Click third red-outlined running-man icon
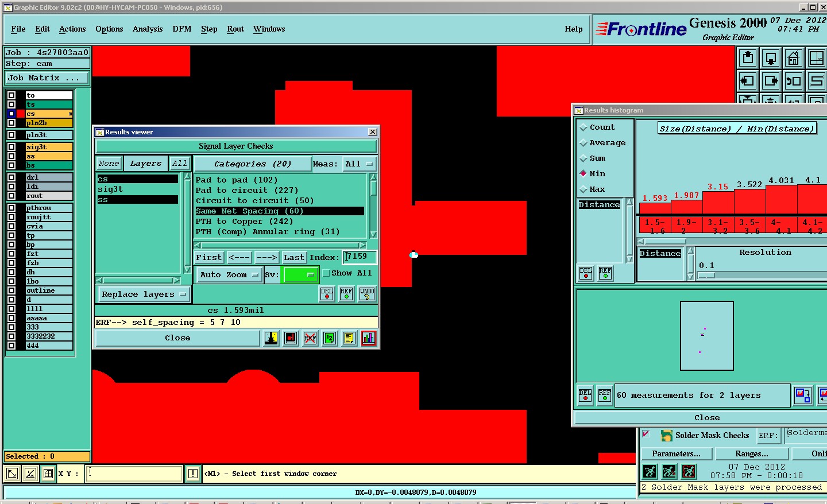This screenshot has width=827, height=504. [689, 472]
